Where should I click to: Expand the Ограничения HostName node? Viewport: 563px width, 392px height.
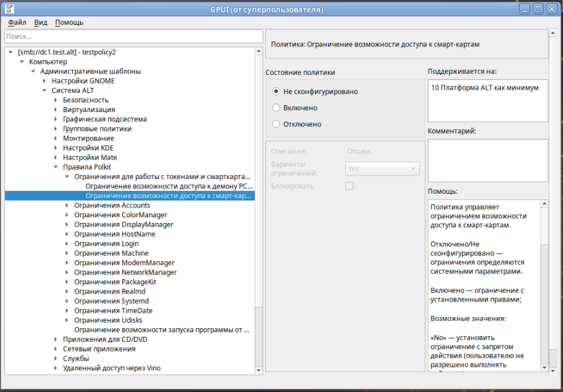67,234
